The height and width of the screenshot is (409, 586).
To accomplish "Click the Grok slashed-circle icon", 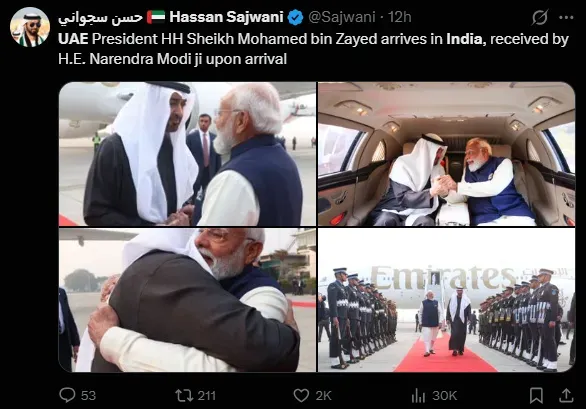I will coord(540,17).
